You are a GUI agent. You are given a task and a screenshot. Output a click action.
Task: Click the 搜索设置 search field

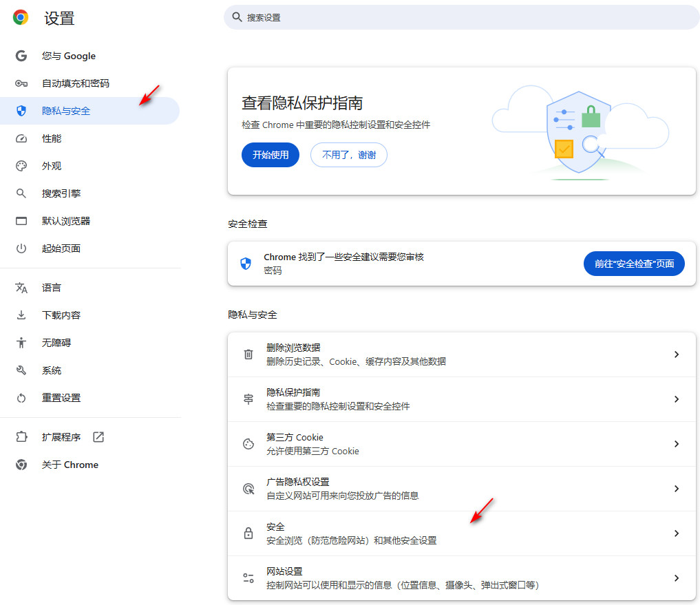[462, 17]
